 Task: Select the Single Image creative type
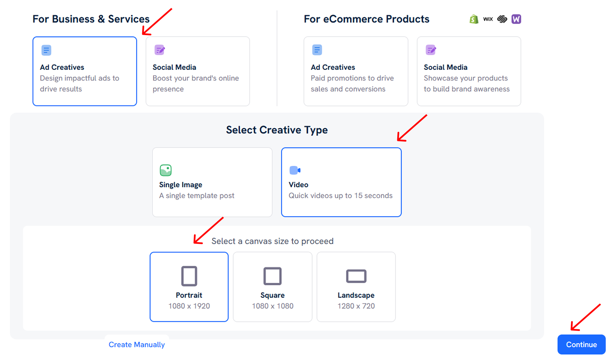[x=212, y=182]
